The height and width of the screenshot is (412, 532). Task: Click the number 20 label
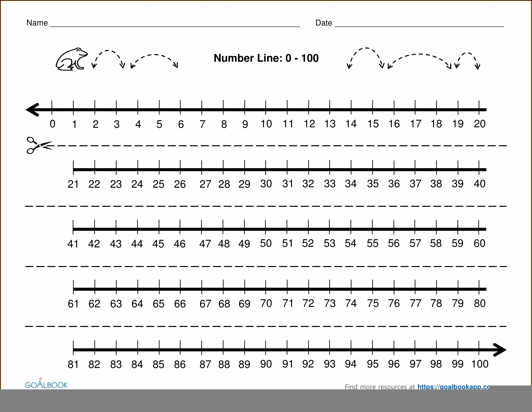[480, 124]
